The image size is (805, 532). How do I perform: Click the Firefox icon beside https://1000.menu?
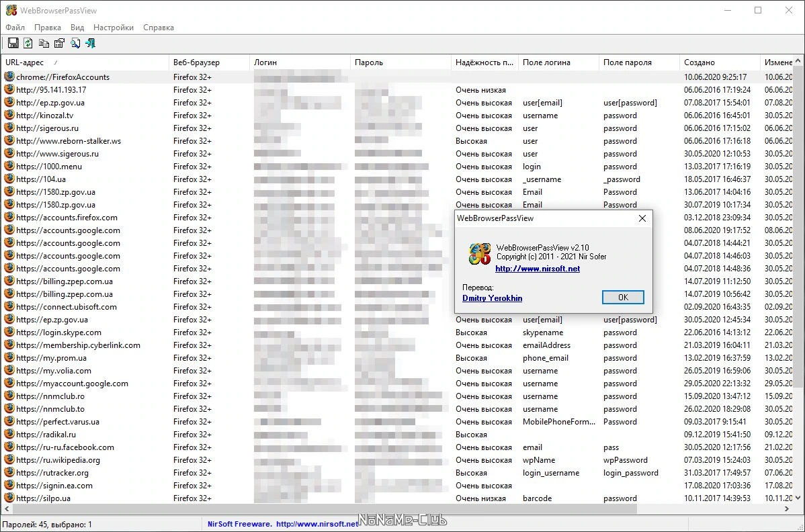[x=9, y=166]
